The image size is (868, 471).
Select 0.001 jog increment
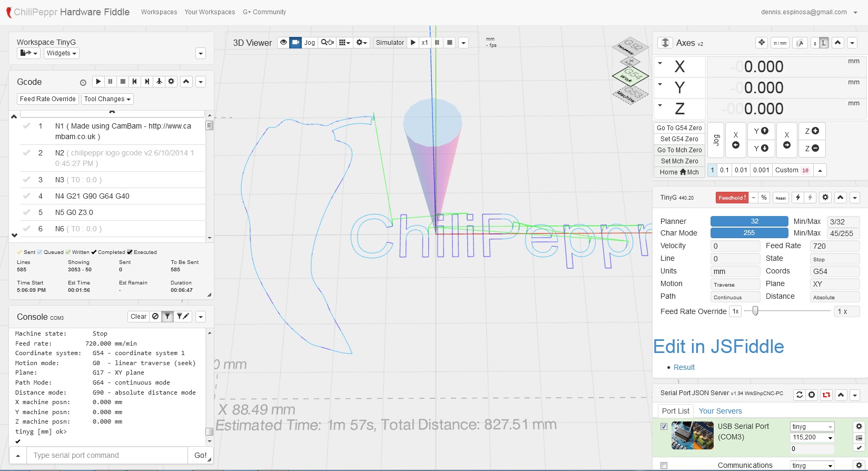point(761,170)
